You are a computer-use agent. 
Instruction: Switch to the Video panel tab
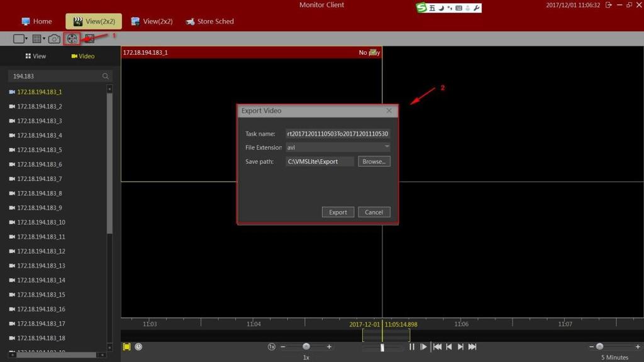83,56
